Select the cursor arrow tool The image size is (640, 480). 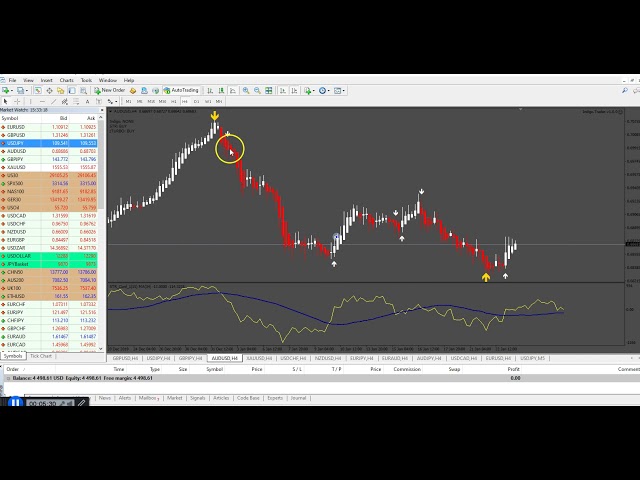click(x=6, y=101)
